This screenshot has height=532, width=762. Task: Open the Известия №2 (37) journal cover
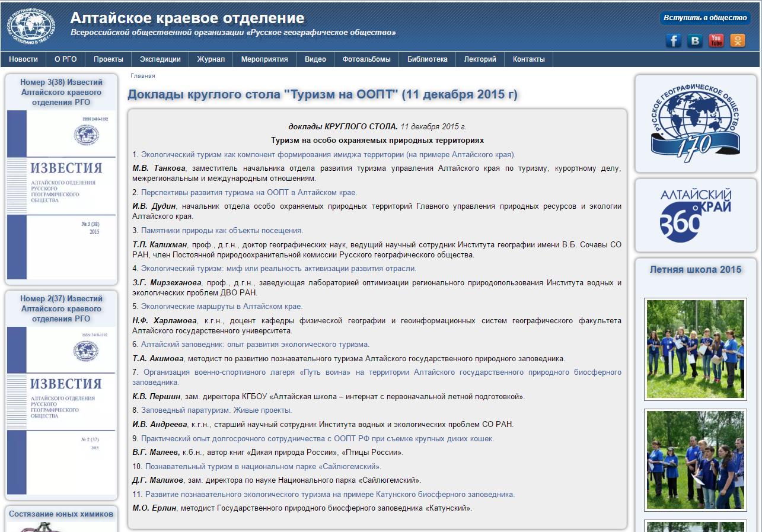[x=61, y=409]
